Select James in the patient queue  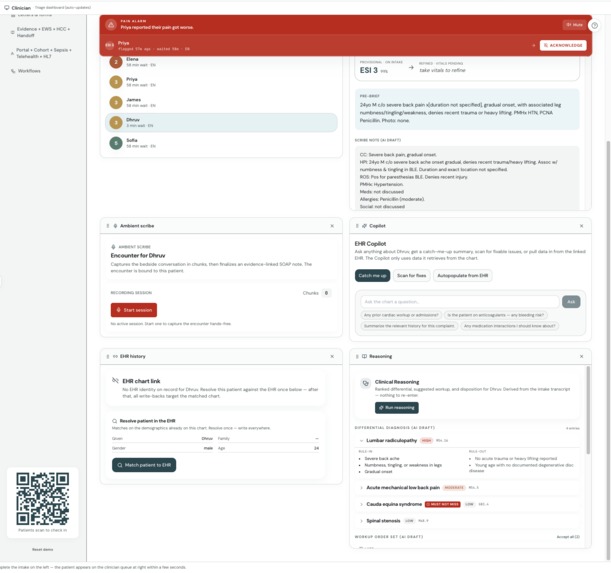coord(221,102)
